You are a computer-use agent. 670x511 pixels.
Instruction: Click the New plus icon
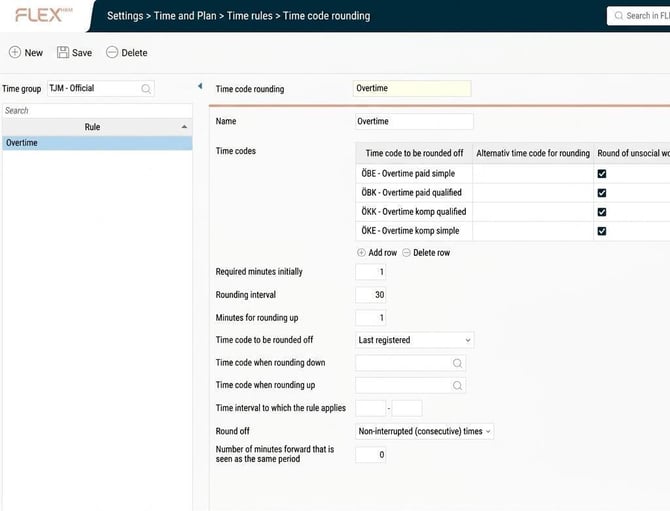point(15,52)
